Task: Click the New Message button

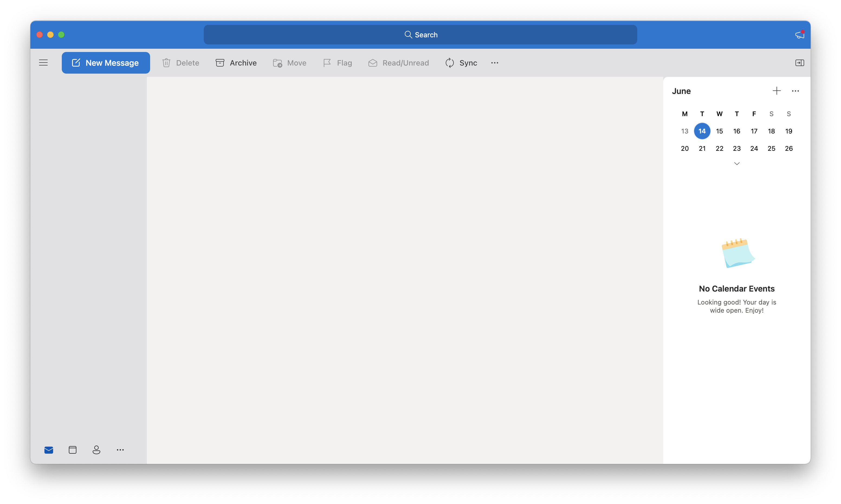Action: pos(106,63)
